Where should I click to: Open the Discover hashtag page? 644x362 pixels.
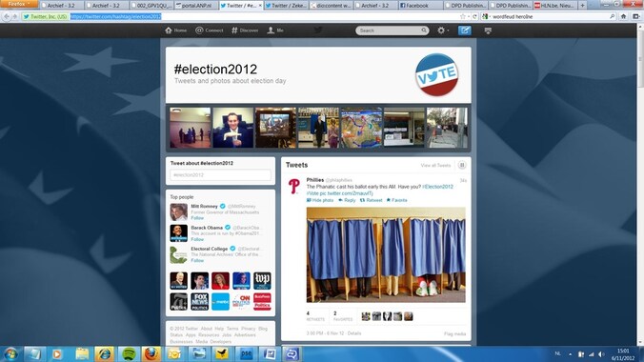point(245,30)
